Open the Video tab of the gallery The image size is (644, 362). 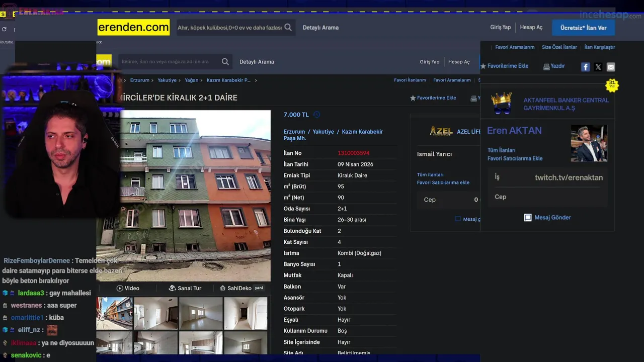point(128,288)
